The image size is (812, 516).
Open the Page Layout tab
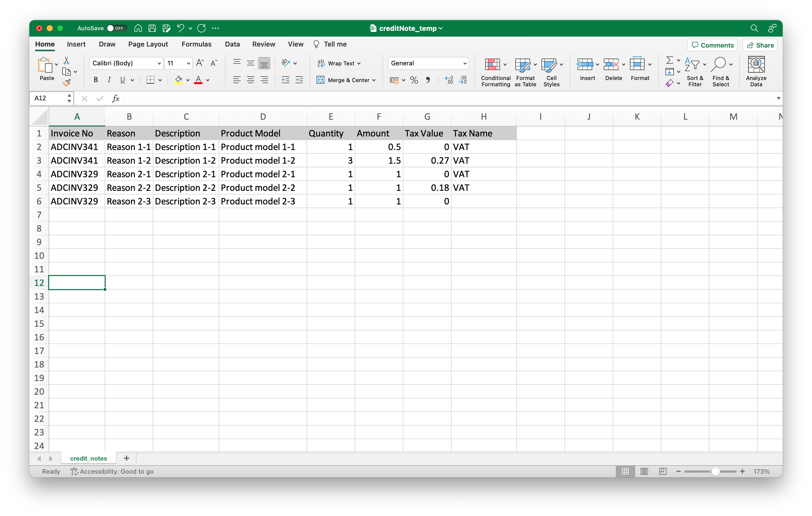tap(148, 44)
